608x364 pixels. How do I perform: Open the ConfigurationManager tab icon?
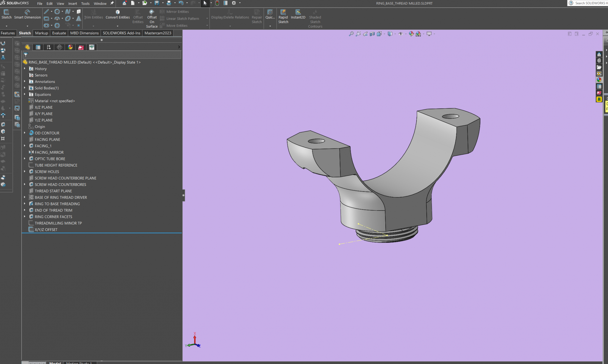(x=49, y=47)
